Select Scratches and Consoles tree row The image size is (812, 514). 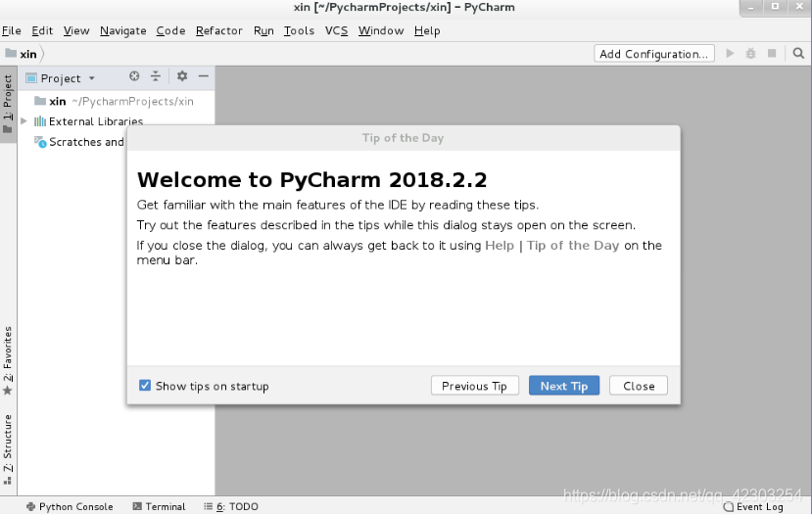click(72, 141)
